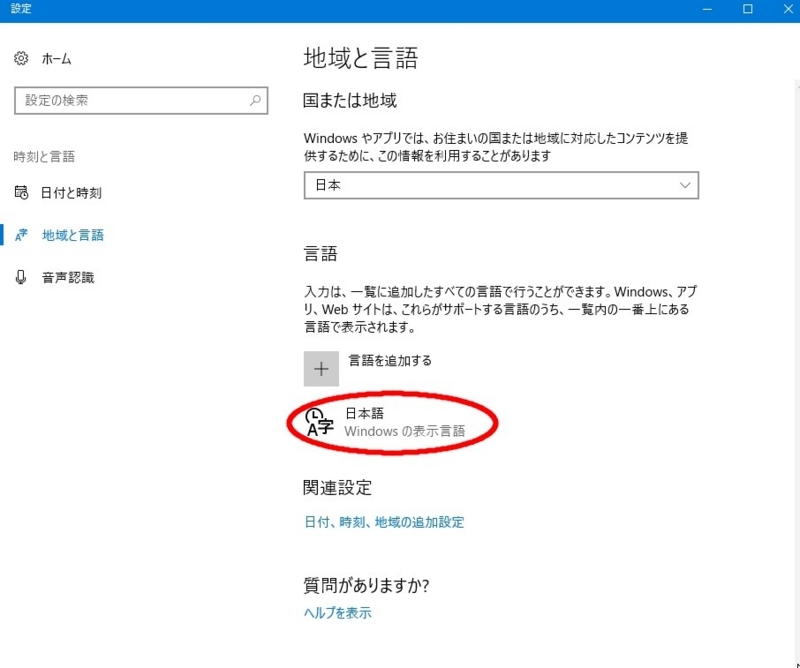
Task: Open ヘルプを表示 link
Action: (338, 612)
